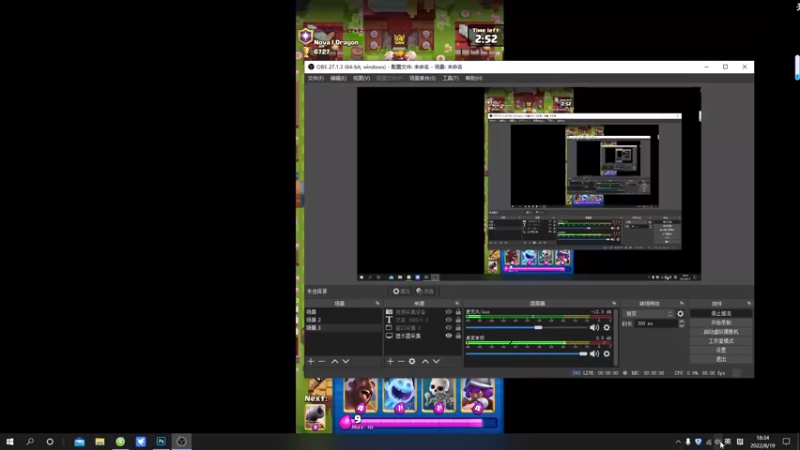Open Windows notification center
The width and height of the screenshot is (800, 450).
(786, 442)
